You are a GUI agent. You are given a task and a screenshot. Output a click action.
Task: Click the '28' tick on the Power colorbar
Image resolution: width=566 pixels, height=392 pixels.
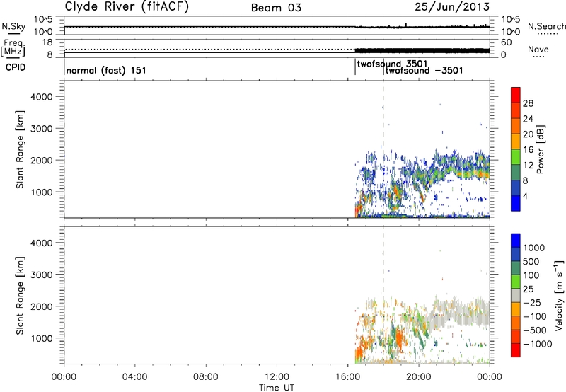pos(528,103)
